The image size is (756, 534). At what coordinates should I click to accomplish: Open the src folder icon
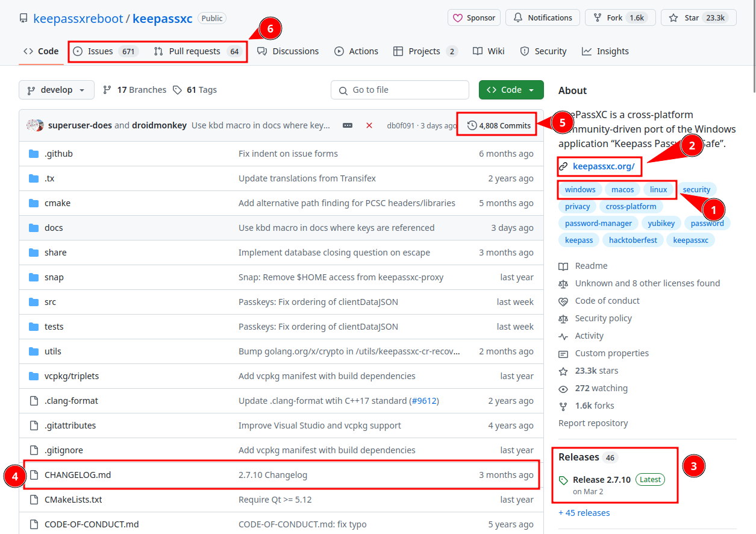(33, 301)
